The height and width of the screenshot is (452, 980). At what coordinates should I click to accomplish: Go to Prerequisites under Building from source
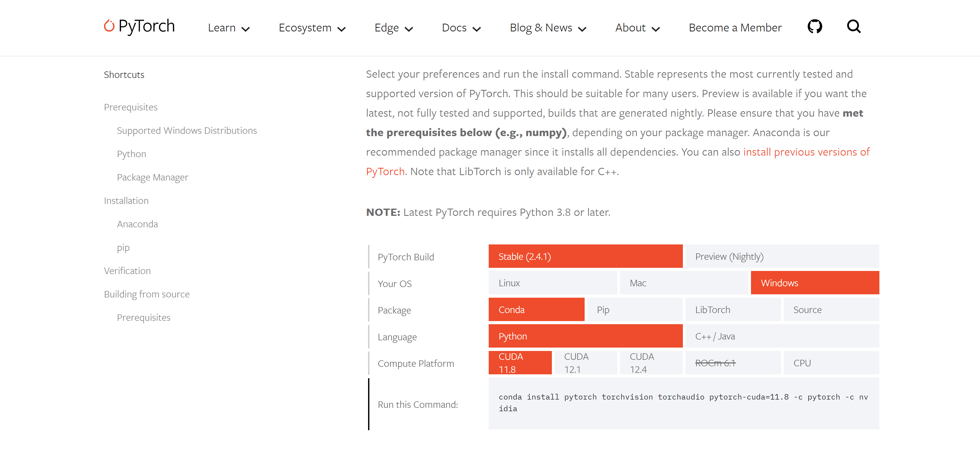click(x=143, y=317)
